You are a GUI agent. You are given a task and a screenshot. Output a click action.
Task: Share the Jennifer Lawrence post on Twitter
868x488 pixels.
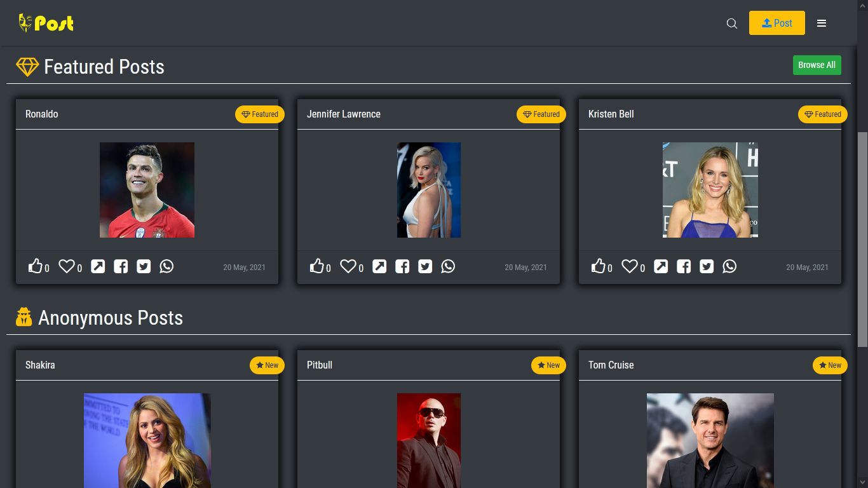tap(425, 266)
